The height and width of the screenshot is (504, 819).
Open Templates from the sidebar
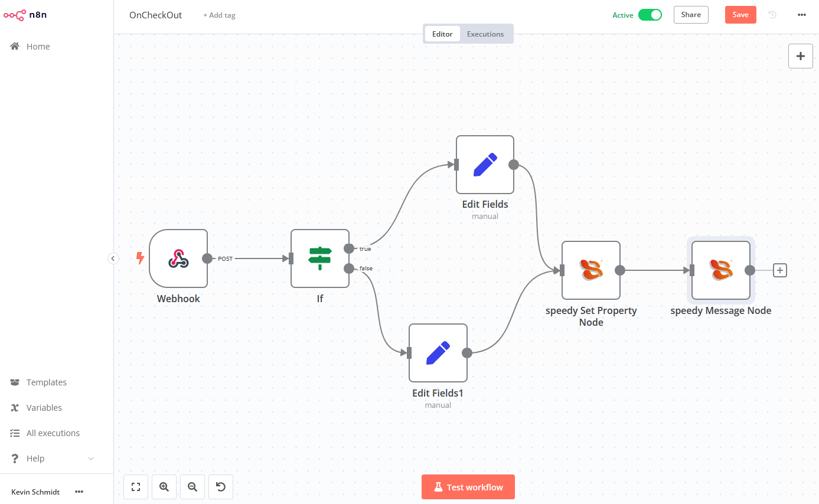[47, 382]
